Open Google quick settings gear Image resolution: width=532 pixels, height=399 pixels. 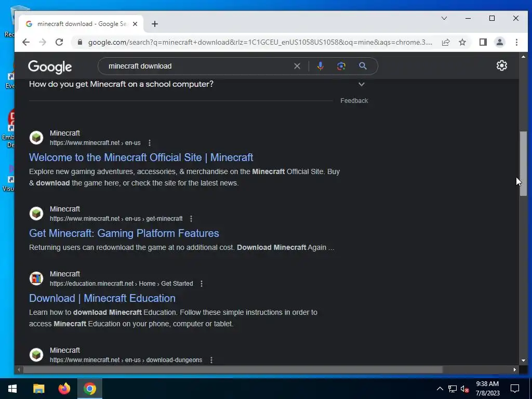[x=501, y=65]
